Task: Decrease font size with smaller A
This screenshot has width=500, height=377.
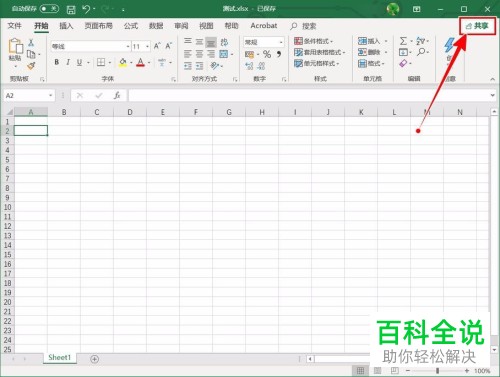Action: 169,46
